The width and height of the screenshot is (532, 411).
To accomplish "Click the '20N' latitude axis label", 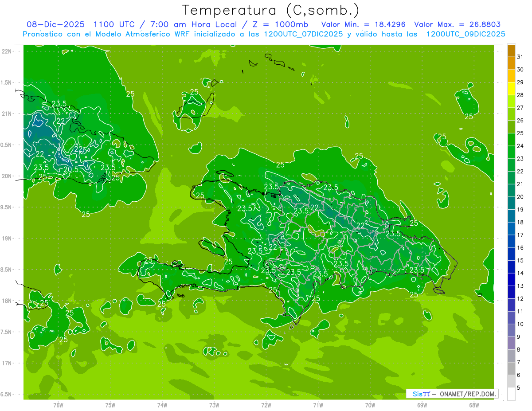I will click(x=8, y=176).
